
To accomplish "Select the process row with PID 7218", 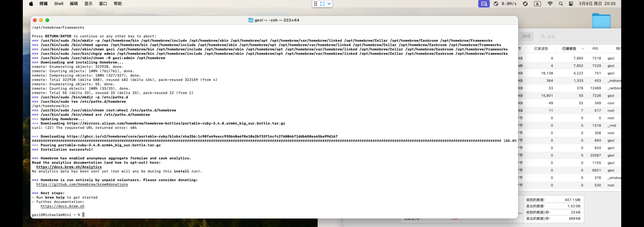I will 570,58.
